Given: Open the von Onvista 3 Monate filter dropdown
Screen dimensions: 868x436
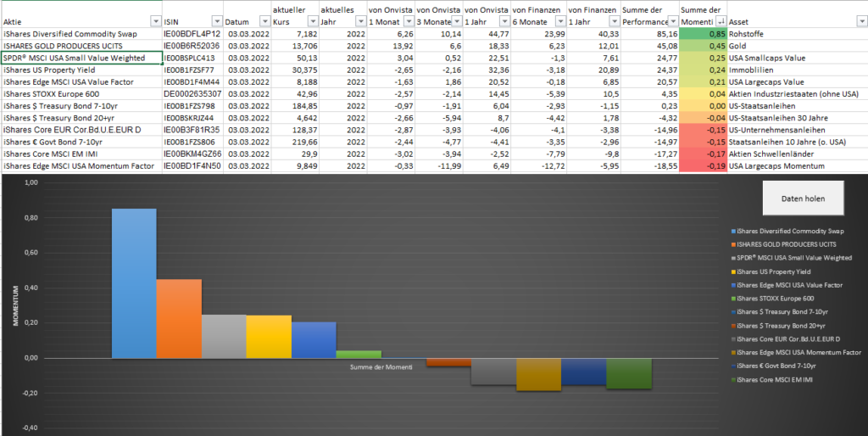Looking at the screenshot, I should point(456,22).
